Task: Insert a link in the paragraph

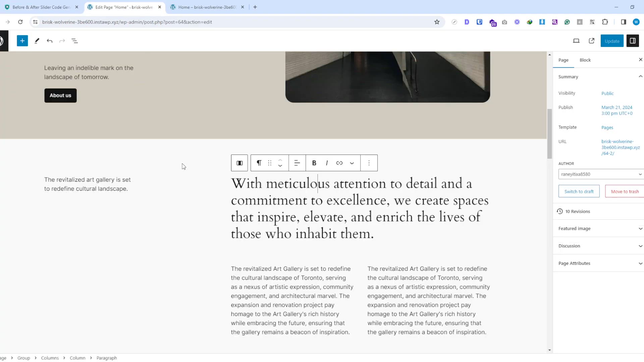Action: 339,163
